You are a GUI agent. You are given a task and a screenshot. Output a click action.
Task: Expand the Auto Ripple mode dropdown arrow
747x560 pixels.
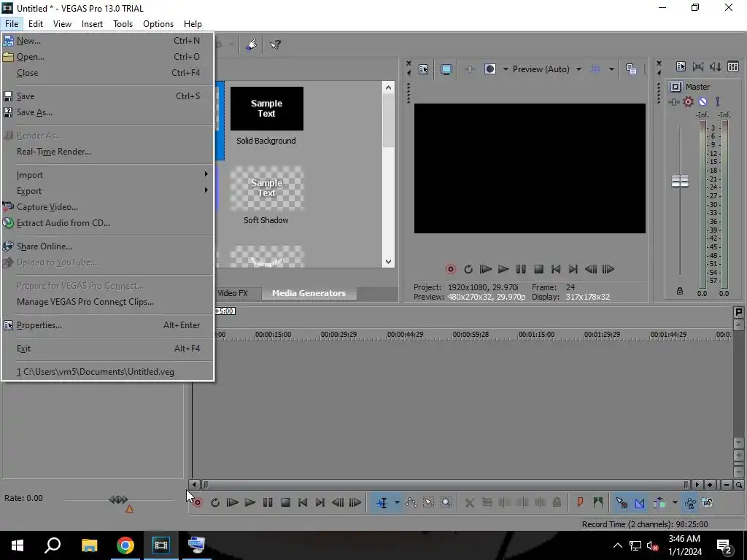pyautogui.click(x=675, y=502)
